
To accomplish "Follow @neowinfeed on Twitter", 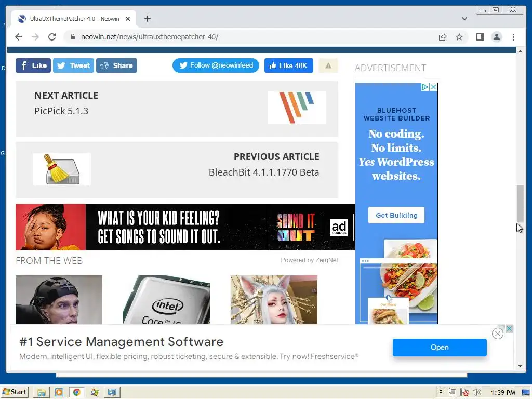I will coord(216,65).
